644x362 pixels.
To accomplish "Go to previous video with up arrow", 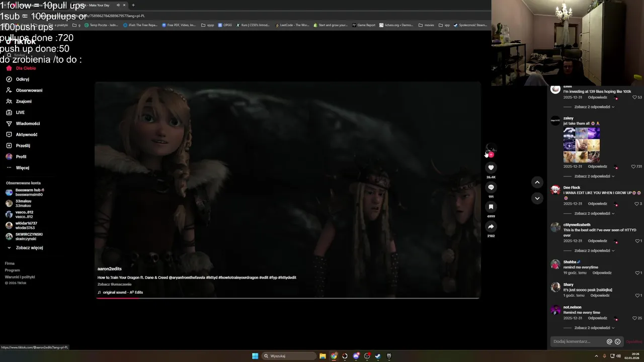I will pyautogui.click(x=537, y=183).
